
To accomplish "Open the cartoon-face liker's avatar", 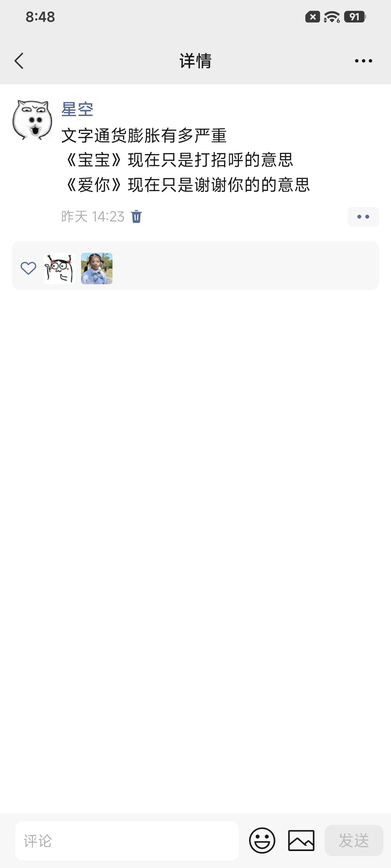I will click(59, 269).
